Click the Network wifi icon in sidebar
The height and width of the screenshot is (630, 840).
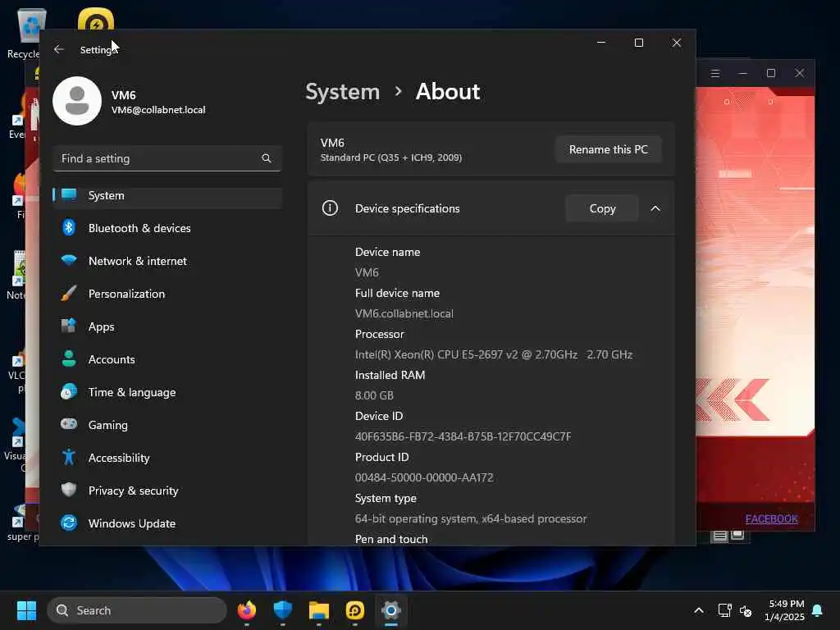(x=69, y=260)
